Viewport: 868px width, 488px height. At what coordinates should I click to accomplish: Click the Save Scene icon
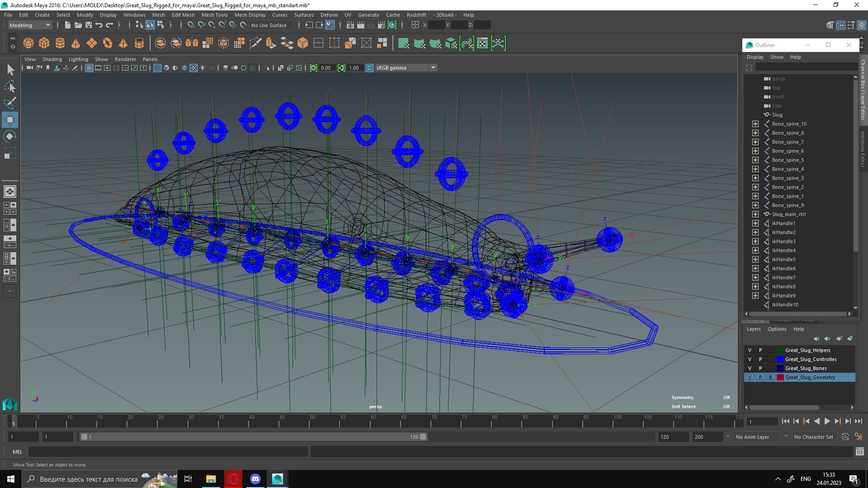click(89, 25)
